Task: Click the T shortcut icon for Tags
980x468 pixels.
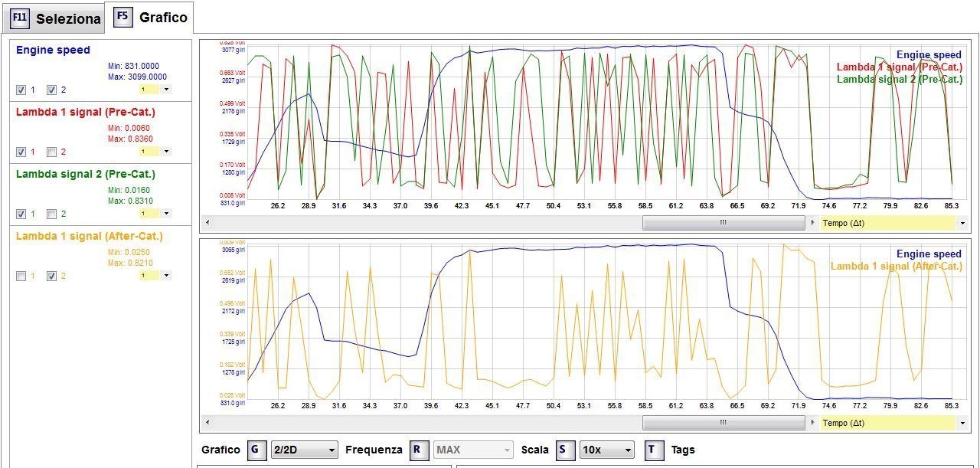Action: click(x=652, y=450)
